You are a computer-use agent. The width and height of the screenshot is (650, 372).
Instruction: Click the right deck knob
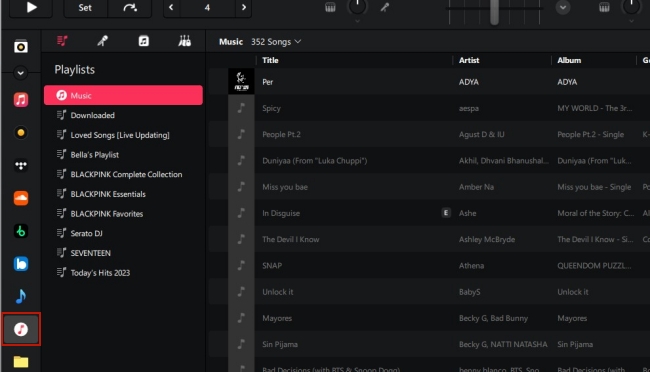coord(631,6)
